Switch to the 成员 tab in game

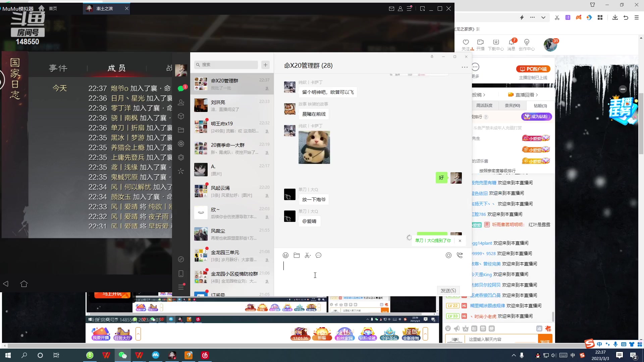coord(117,68)
